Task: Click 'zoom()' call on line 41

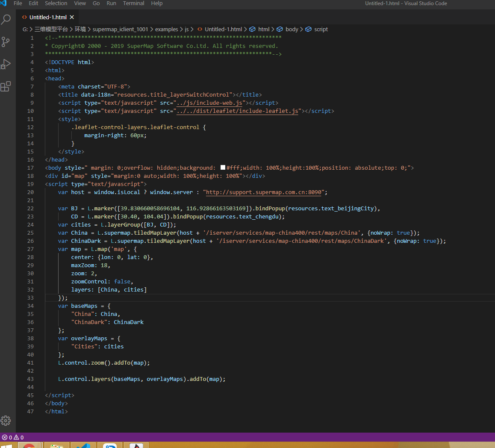Action: click(x=101, y=363)
